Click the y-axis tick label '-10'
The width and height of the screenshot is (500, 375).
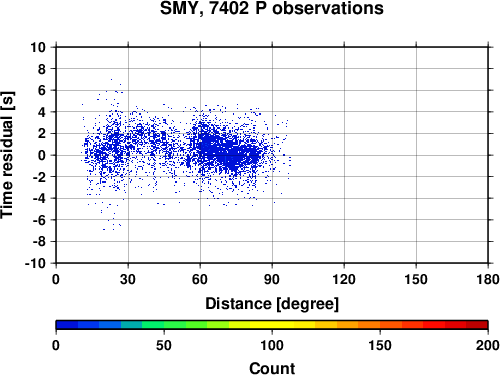click(36, 263)
